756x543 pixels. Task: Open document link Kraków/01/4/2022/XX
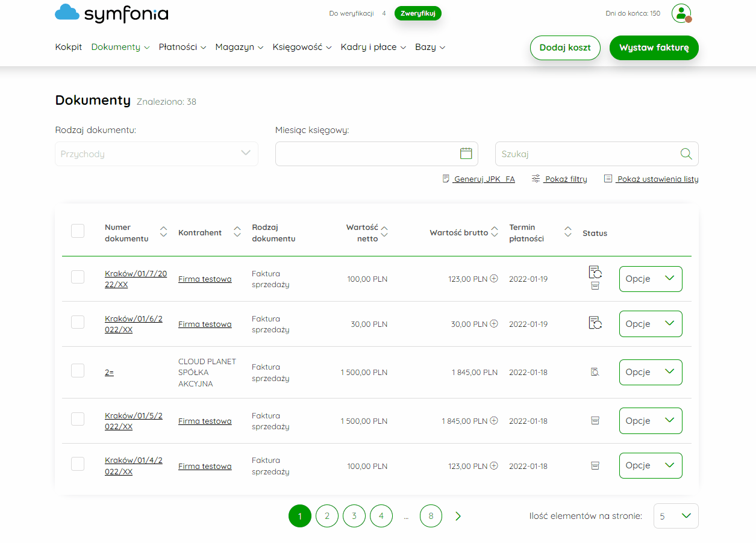(134, 465)
